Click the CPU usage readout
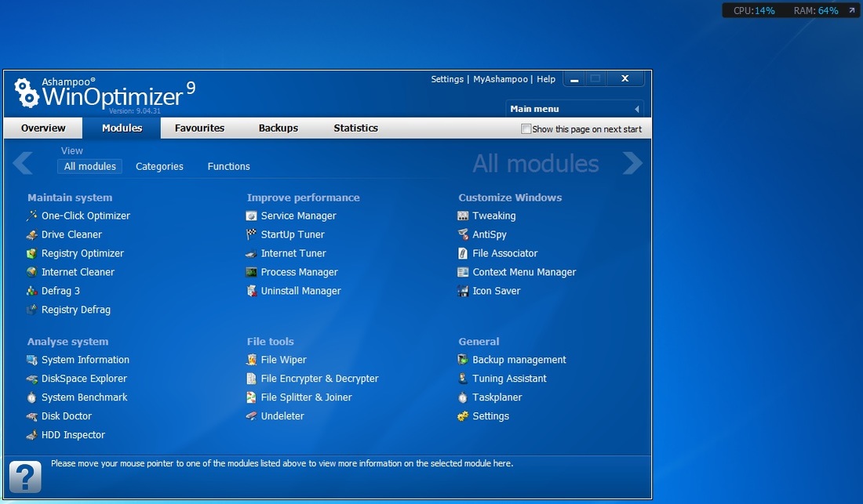863x504 pixels. pos(754,10)
